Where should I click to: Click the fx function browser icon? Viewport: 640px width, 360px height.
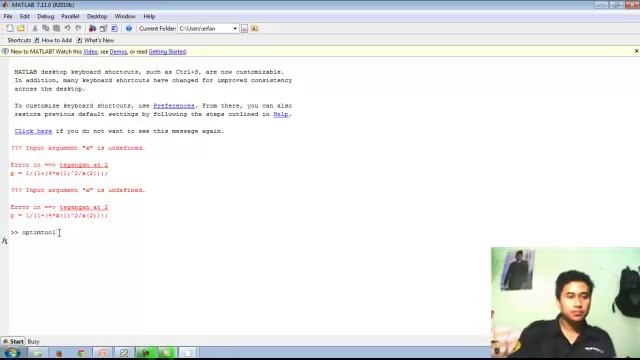[4, 241]
